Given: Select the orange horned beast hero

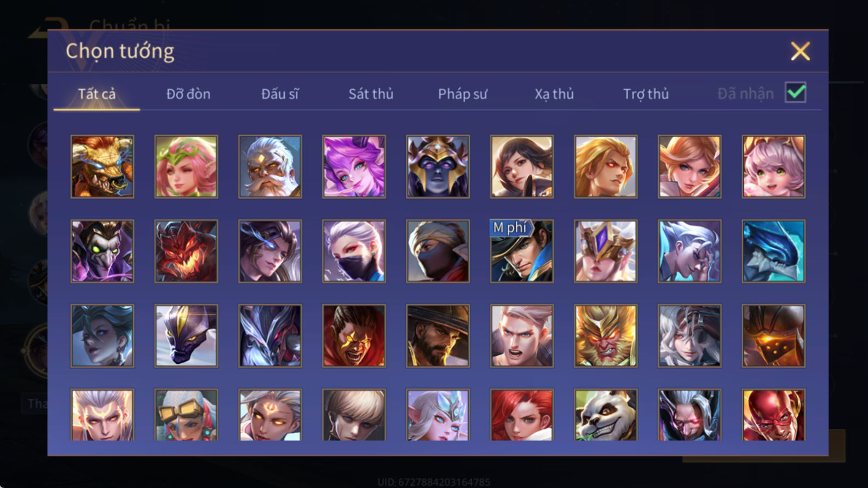Looking at the screenshot, I should click(x=102, y=166).
